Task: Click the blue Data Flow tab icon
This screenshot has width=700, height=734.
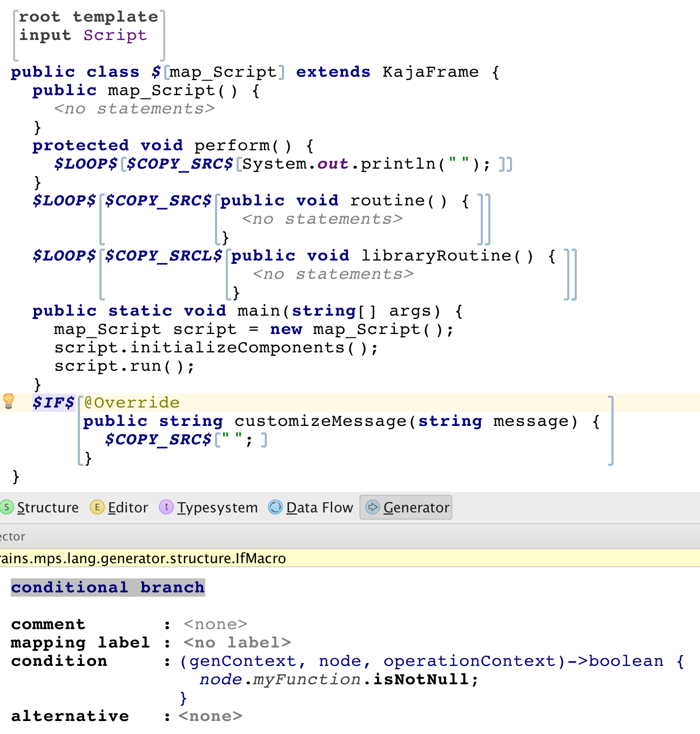Action: coord(275,507)
